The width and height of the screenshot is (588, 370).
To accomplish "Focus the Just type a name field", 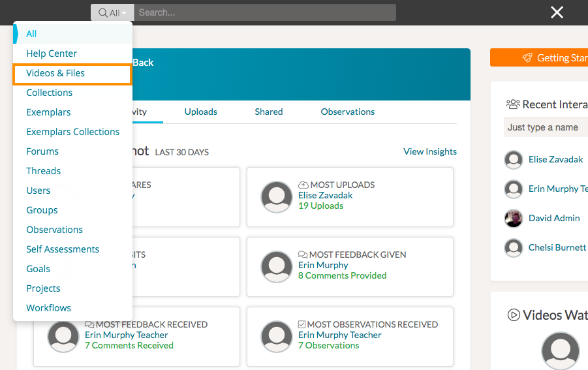I will (x=546, y=127).
